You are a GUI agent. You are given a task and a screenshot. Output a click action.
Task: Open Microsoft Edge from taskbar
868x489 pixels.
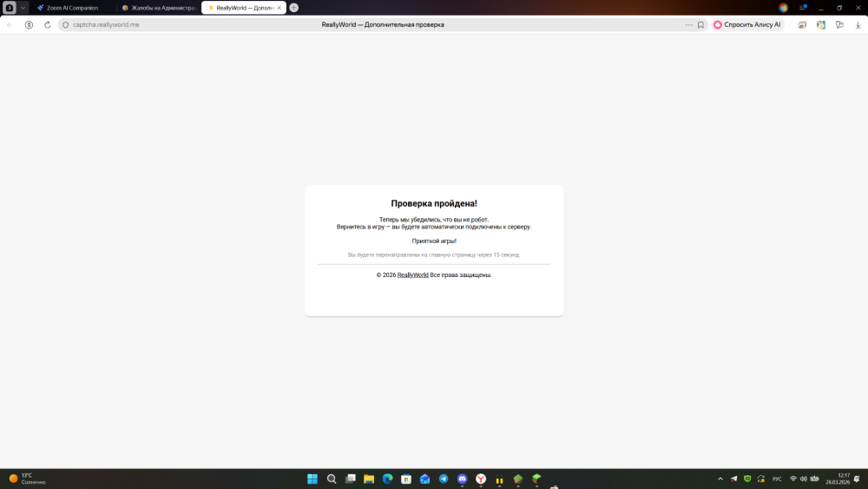(387, 479)
